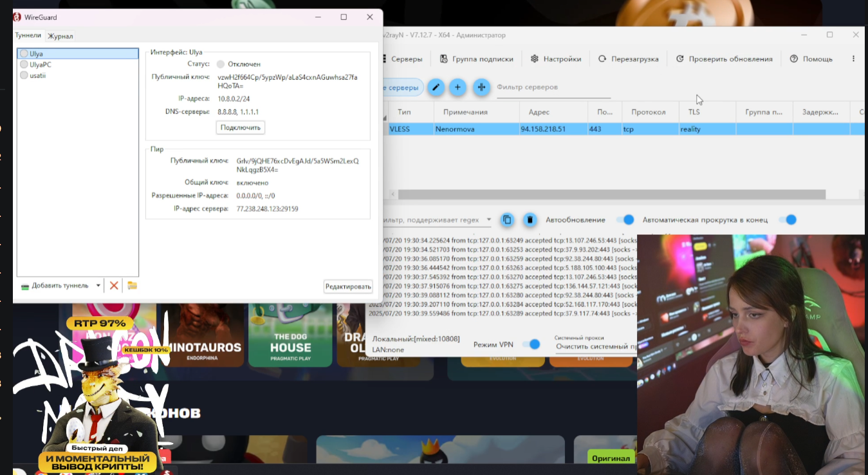The width and height of the screenshot is (868, 475).
Task: Click the export tunnels folder icon in WireGuard
Action: click(132, 285)
